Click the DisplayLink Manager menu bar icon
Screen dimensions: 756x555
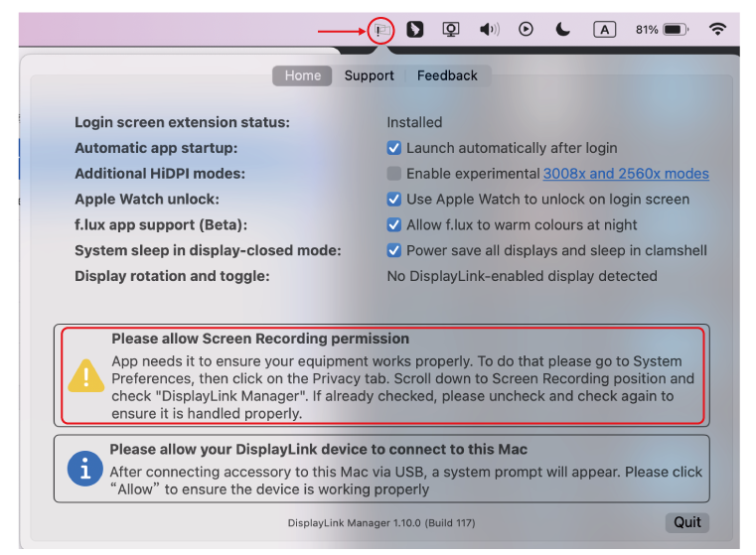(x=381, y=30)
